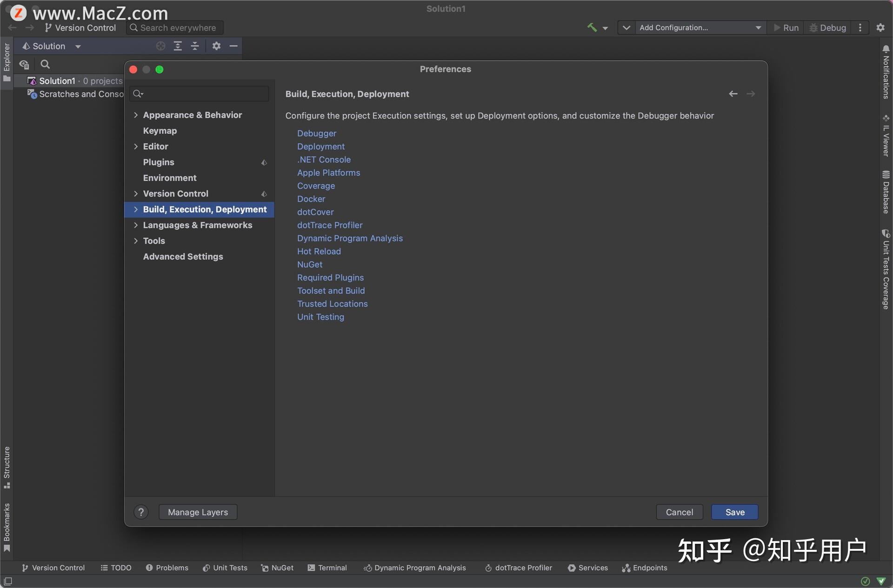Click the Preferences search field

pos(199,93)
